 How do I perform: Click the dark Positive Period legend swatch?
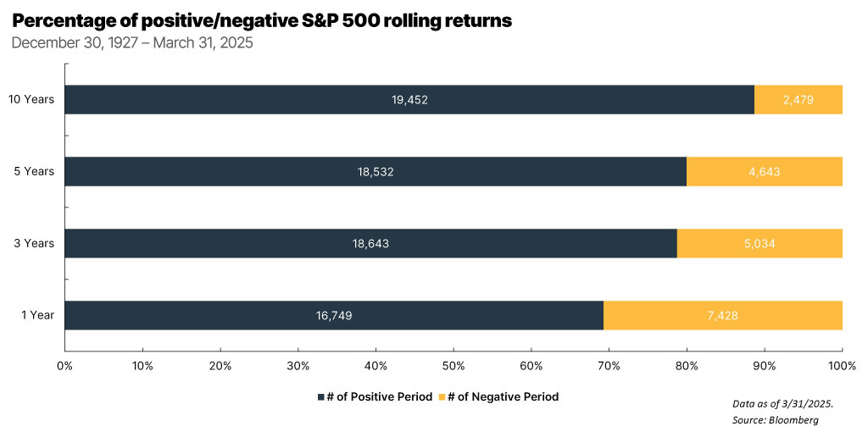pos(320,396)
